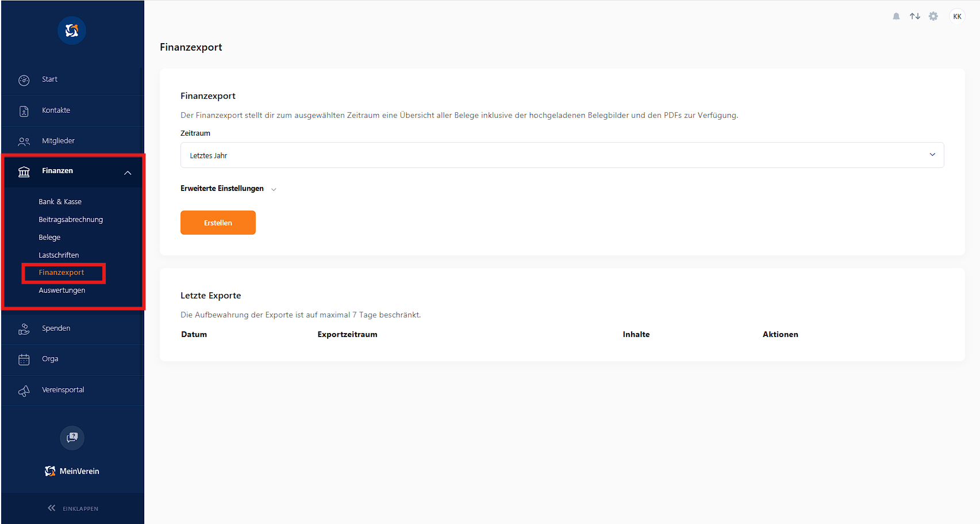Image resolution: width=980 pixels, height=524 pixels.
Task: Open Mitglieder in the sidebar
Action: 58,141
